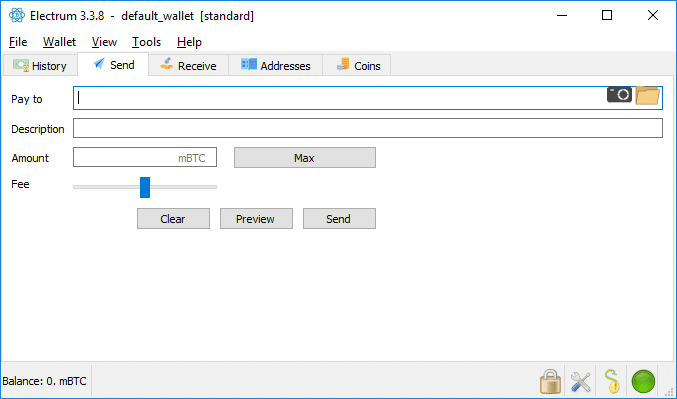The height and width of the screenshot is (399, 677).
Task: Open the Addresses tab
Action: tap(275, 66)
